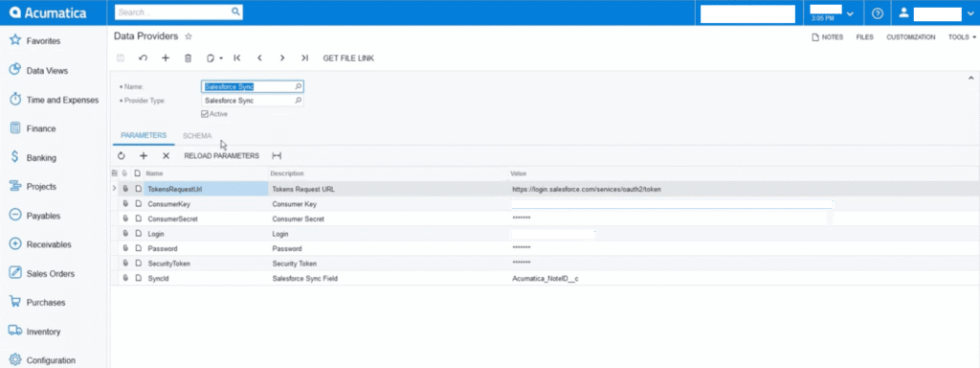Open the note icon in Password row

point(138,248)
